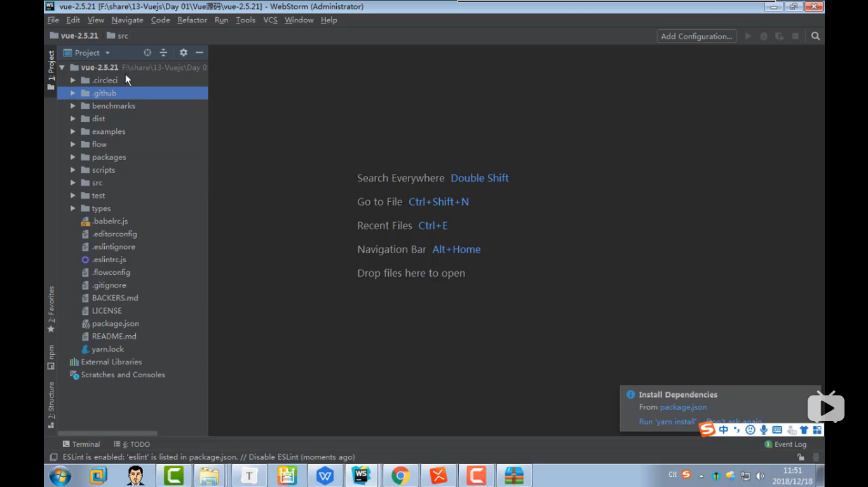Open the Navigate menu
The width and height of the screenshot is (868, 487).
(x=127, y=20)
